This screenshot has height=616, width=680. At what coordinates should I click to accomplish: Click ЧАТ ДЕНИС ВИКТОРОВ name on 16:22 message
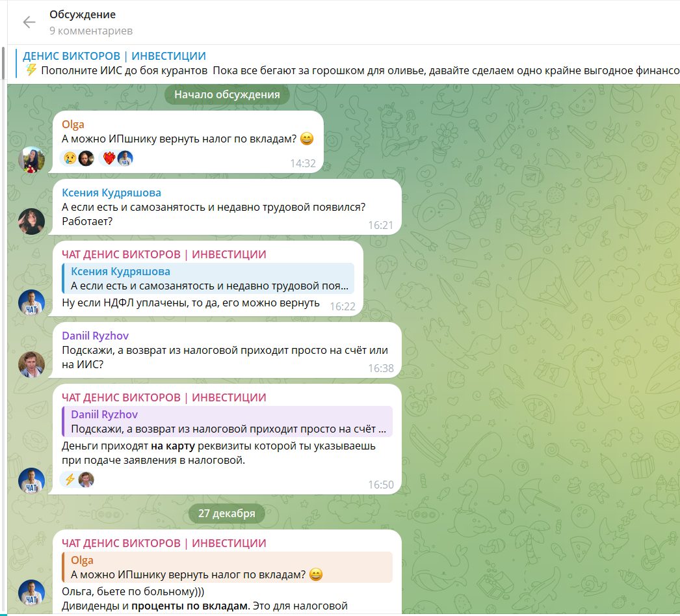[x=164, y=254]
